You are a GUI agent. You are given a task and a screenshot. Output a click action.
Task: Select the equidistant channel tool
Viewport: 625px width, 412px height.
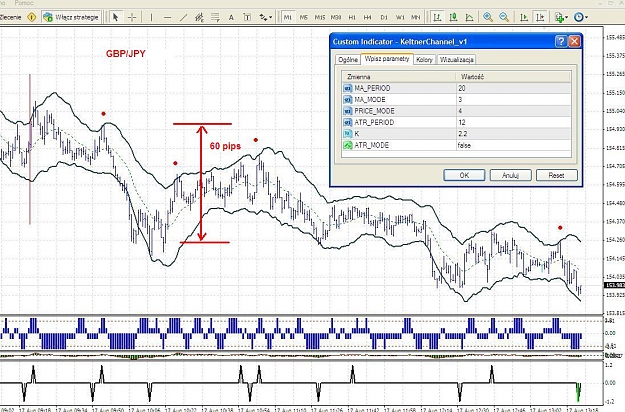tap(199, 17)
